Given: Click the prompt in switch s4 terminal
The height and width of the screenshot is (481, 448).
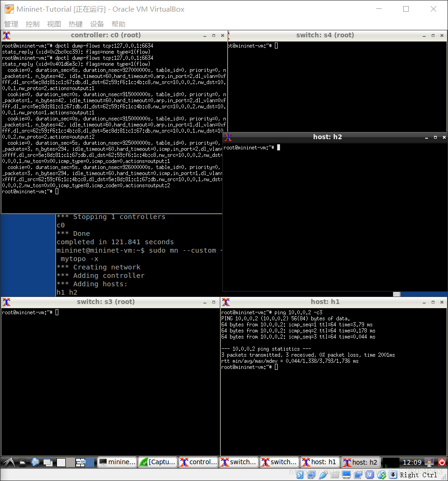Looking at the screenshot, I should [x=253, y=46].
